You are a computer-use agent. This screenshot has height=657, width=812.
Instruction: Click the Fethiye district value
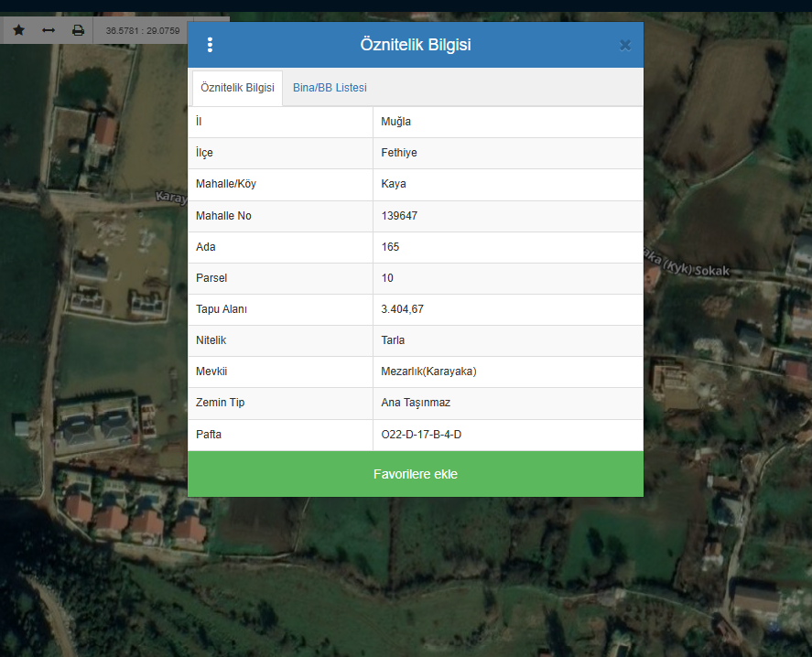click(399, 153)
